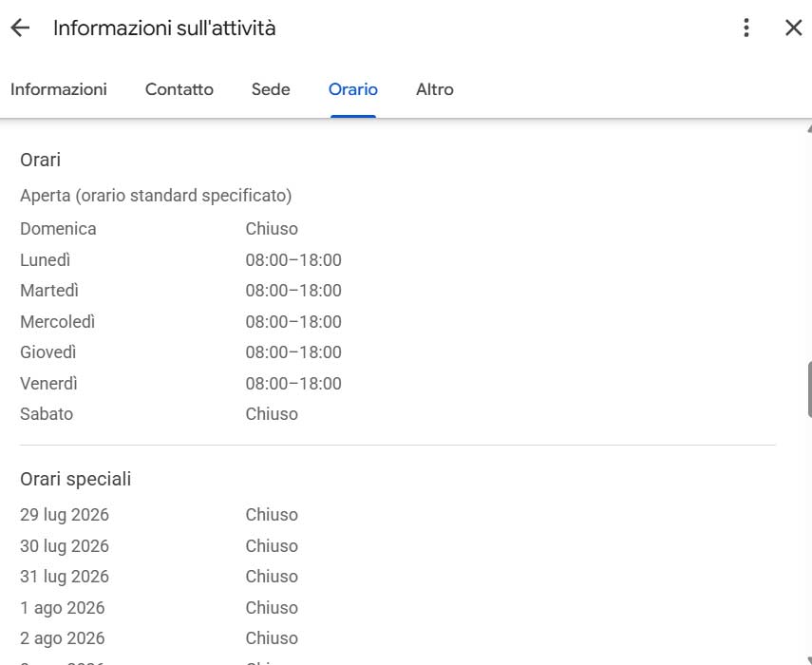Click Lunedì hours 08:00–18:00
812x665 pixels.
[293, 259]
